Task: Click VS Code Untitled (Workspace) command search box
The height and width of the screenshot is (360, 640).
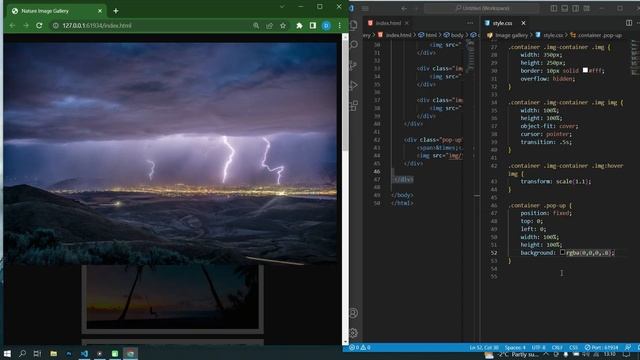Action: point(482,8)
